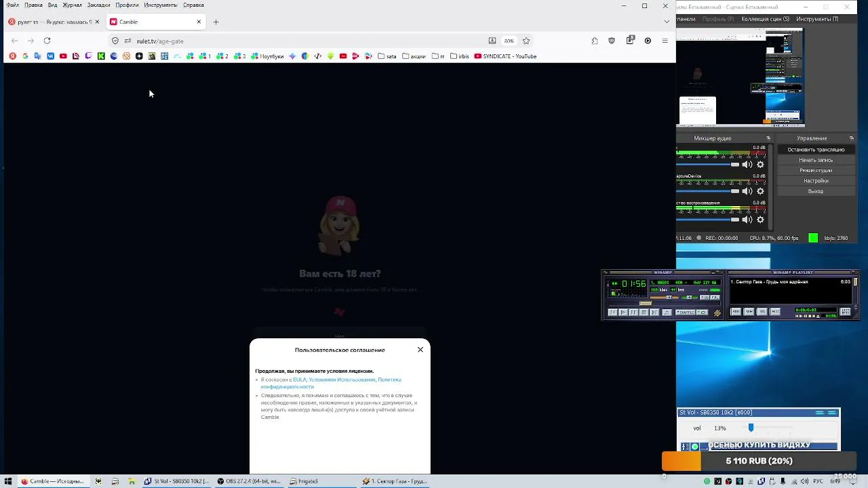Click the tracking protection shield in address bar
The image size is (868, 488).
[115, 41]
